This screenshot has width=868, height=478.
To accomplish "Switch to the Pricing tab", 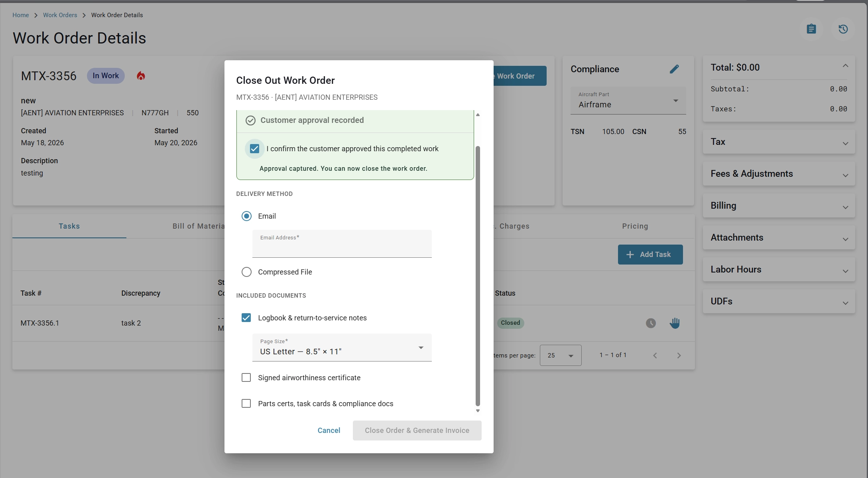I will click(635, 227).
